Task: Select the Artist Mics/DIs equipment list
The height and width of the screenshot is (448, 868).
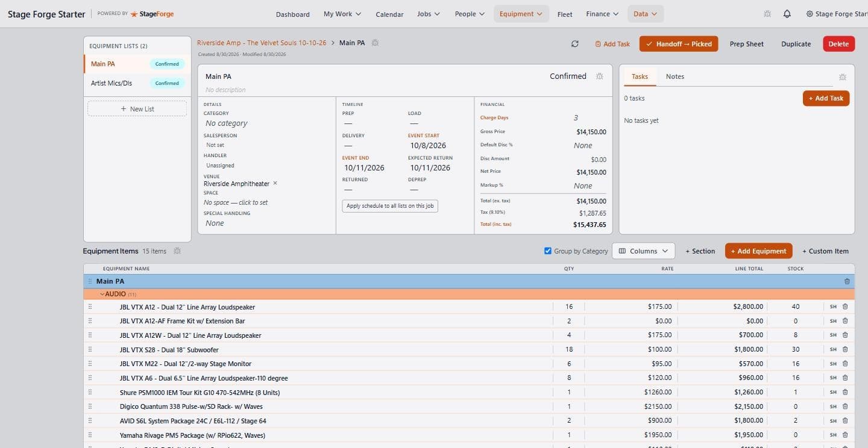Action: 137,83
